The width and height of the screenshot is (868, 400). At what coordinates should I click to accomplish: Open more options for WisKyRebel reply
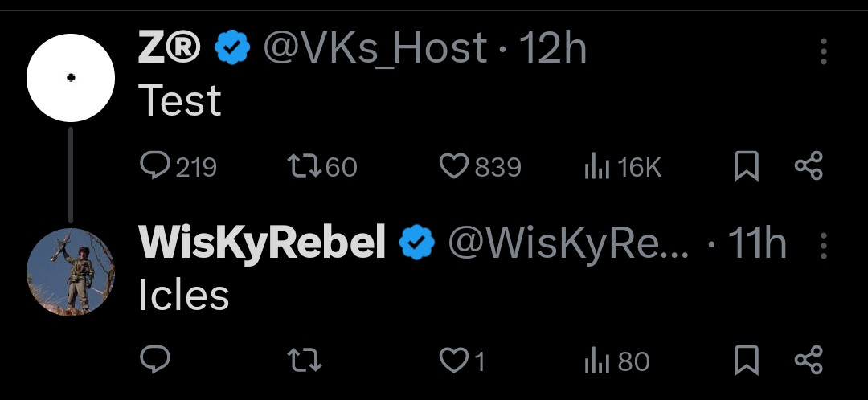[823, 246]
